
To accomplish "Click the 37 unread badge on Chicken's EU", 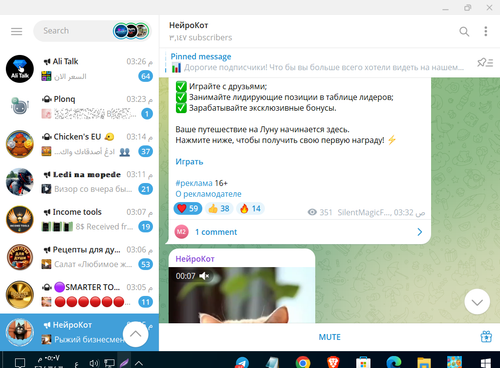I will [146, 152].
